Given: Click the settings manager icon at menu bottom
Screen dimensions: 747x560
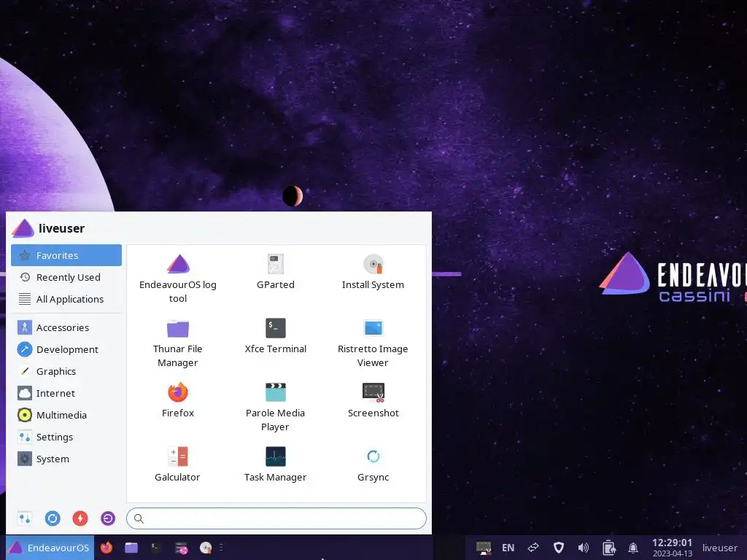Looking at the screenshot, I should click(x=25, y=518).
